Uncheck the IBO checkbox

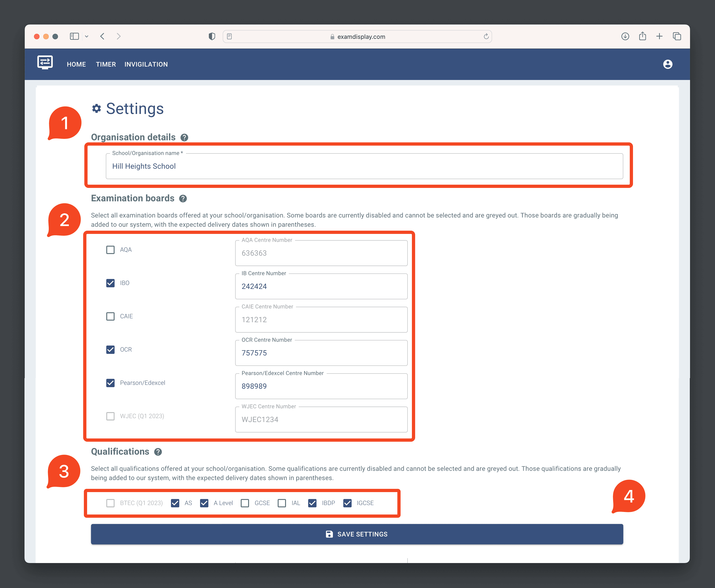110,283
